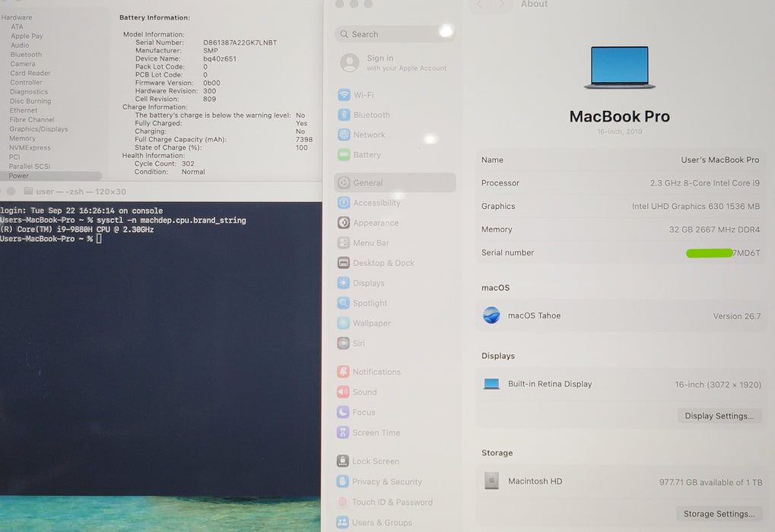Select the General gear icon

pyautogui.click(x=344, y=182)
